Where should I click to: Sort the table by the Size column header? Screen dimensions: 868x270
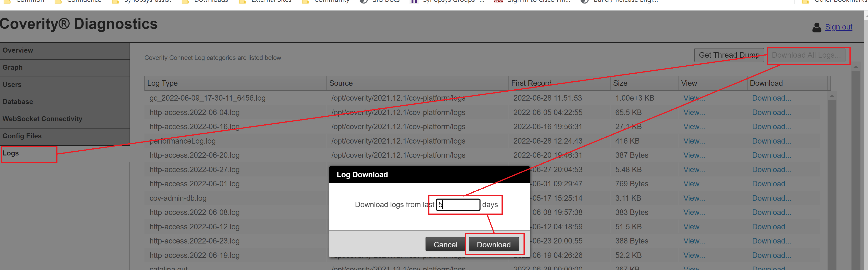620,83
